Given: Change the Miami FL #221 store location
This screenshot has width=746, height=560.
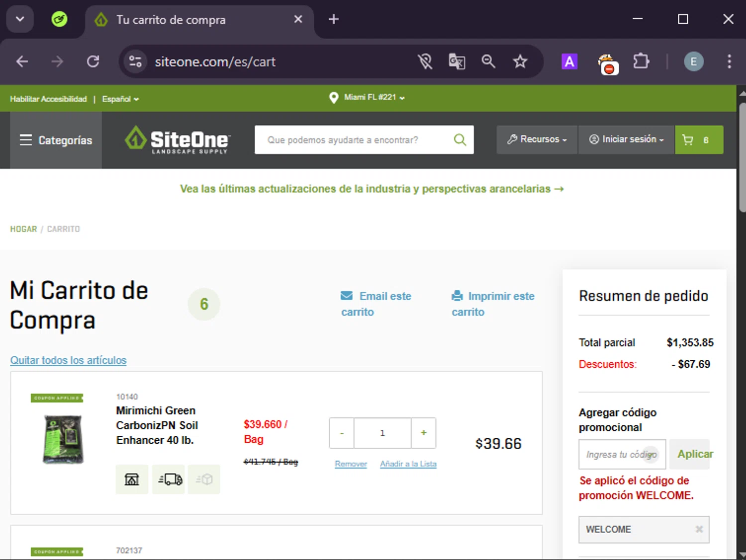Looking at the screenshot, I should click(368, 97).
